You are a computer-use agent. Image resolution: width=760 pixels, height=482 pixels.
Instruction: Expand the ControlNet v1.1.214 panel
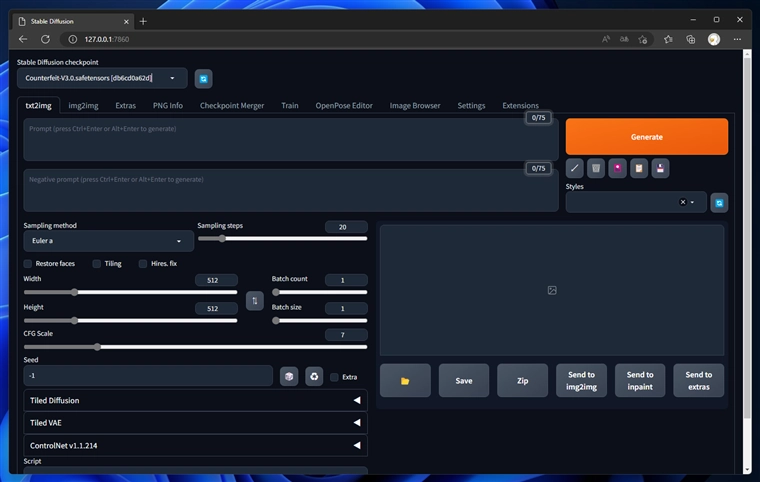[195, 445]
